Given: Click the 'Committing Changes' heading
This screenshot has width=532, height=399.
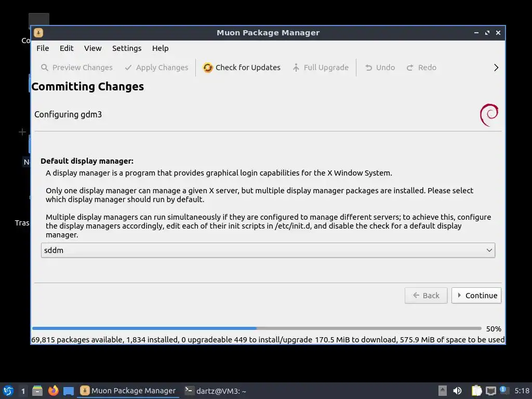Looking at the screenshot, I should coord(87,87).
